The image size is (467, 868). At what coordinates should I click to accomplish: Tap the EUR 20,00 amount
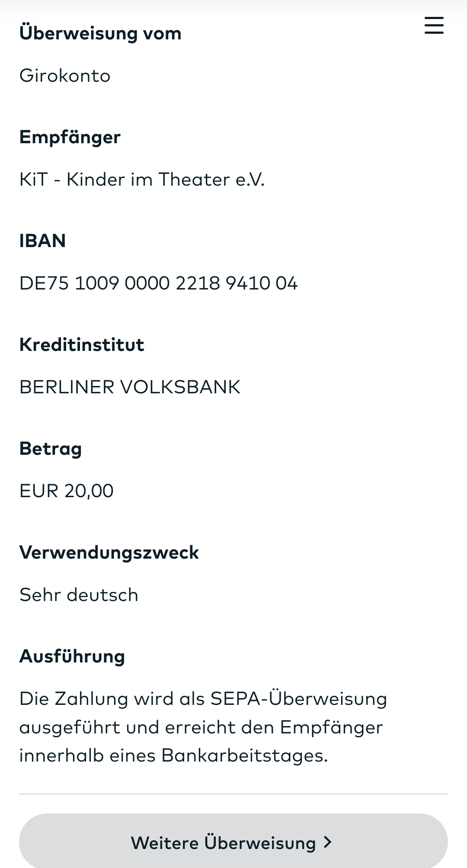point(67,491)
